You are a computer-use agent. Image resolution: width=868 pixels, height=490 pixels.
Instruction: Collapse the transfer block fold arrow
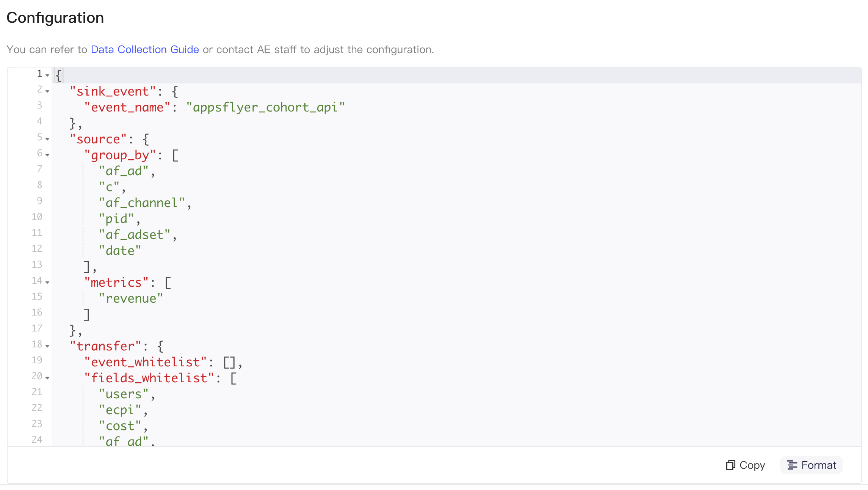[47, 346]
